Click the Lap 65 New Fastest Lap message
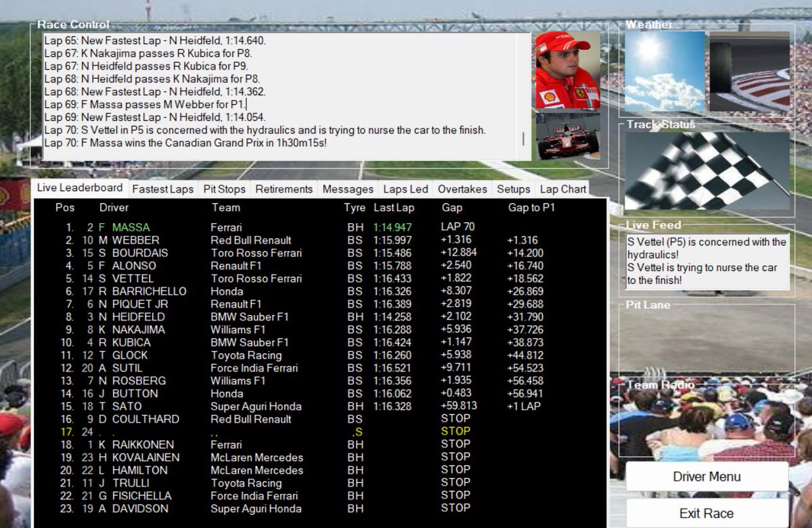 pos(155,40)
